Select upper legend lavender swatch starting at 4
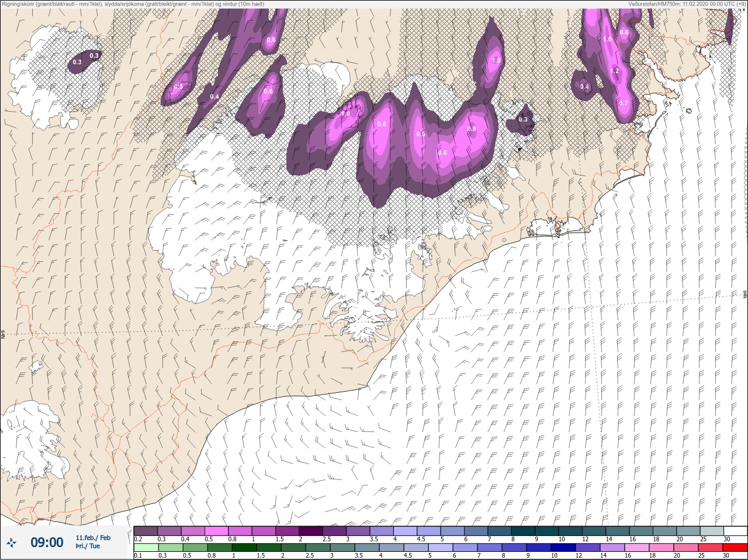Viewport: 748px width, 560px height. pyautogui.click(x=405, y=531)
